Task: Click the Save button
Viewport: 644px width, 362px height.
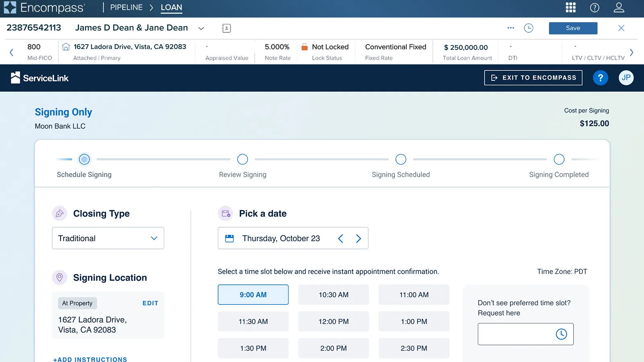Action: (x=573, y=28)
